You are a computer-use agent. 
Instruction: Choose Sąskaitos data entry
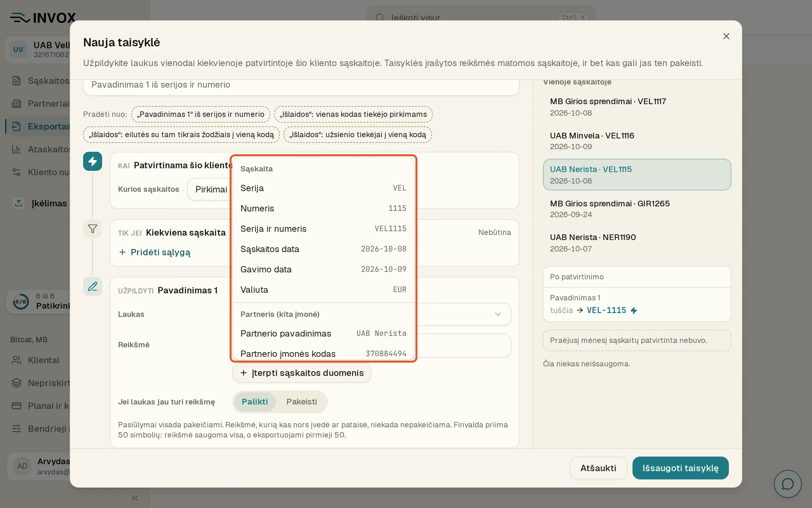point(323,249)
